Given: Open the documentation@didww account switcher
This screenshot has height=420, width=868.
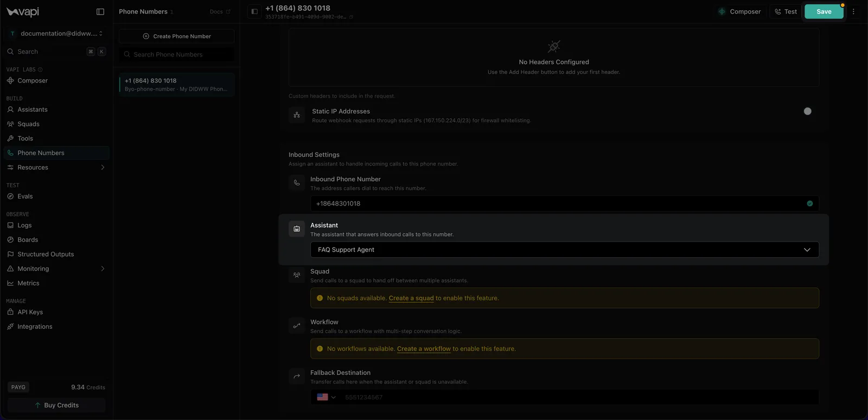Looking at the screenshot, I should click(56, 34).
